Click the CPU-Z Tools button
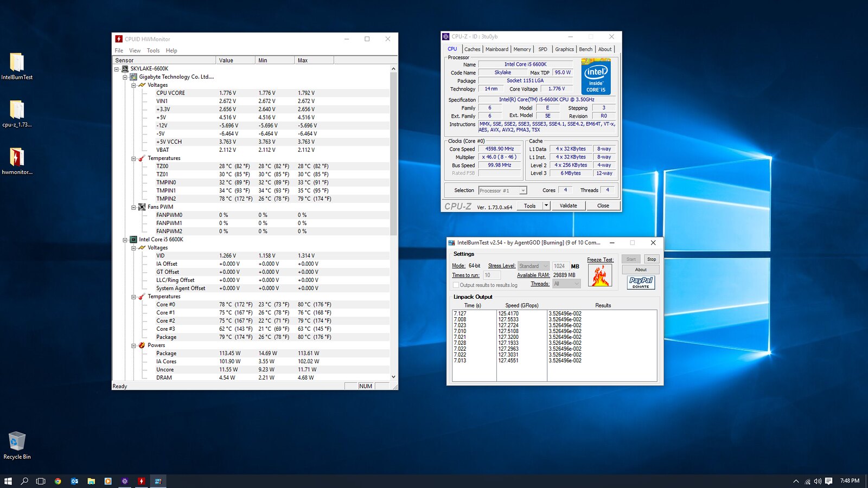The height and width of the screenshot is (488, 868). click(x=530, y=206)
